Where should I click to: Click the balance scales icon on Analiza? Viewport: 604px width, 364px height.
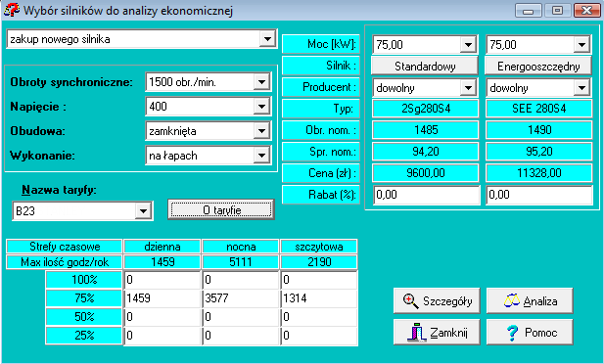(x=512, y=300)
